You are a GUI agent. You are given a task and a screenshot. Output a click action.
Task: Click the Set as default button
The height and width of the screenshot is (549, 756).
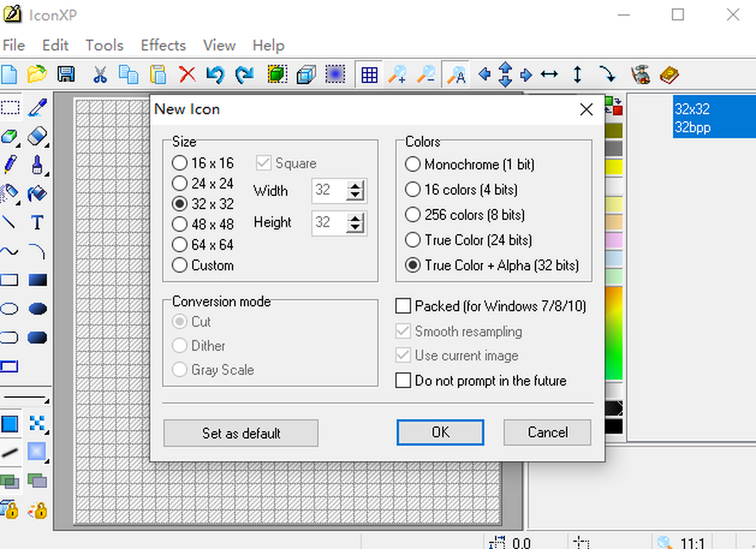tap(241, 433)
